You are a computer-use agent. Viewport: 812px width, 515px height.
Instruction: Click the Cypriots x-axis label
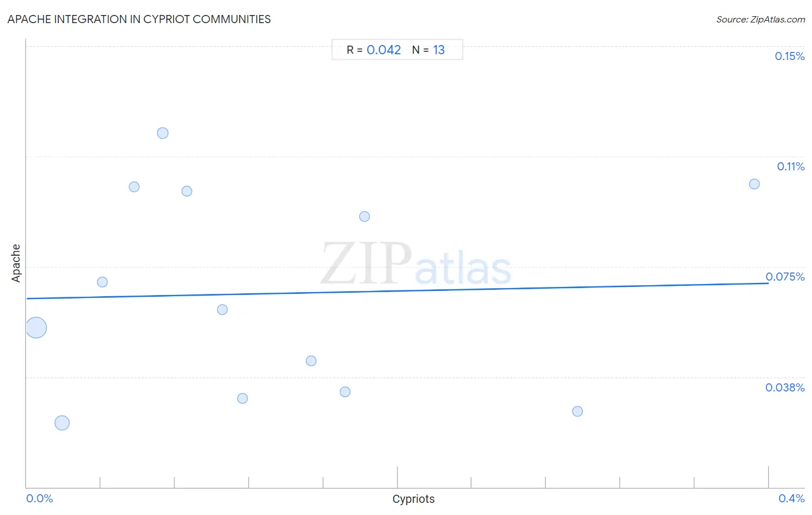(x=414, y=499)
